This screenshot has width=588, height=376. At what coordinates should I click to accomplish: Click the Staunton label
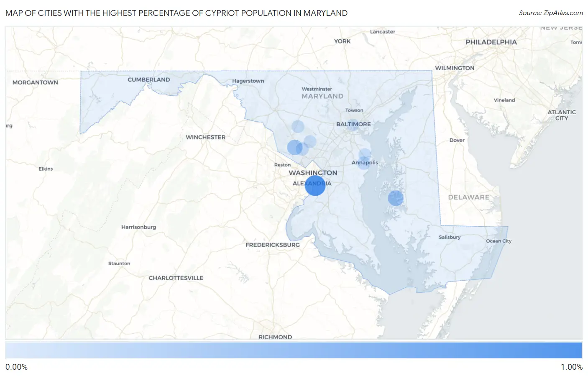pyautogui.click(x=119, y=263)
